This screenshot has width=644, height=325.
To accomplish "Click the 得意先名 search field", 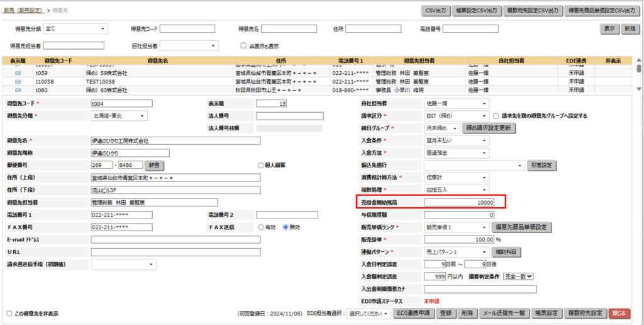I will pos(289,29).
